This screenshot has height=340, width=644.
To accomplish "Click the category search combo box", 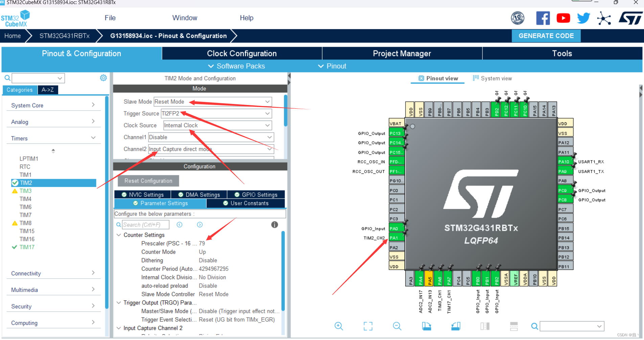I will (x=38, y=78).
